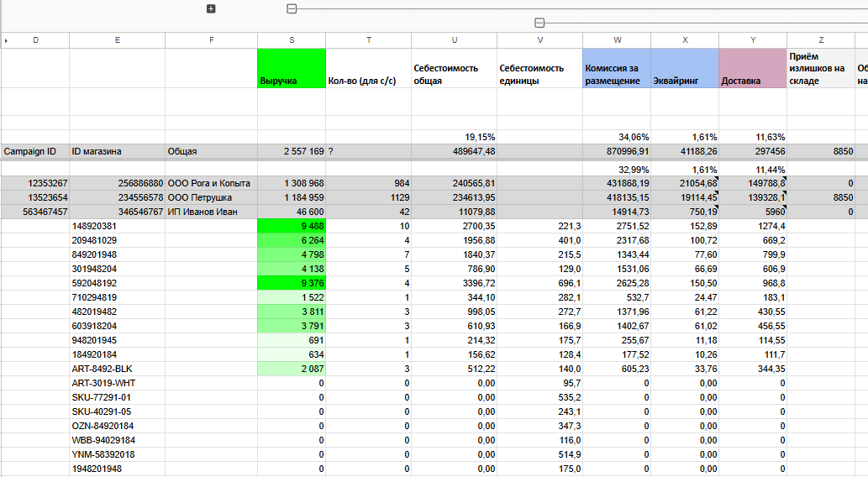Select column U header

[x=455, y=40]
